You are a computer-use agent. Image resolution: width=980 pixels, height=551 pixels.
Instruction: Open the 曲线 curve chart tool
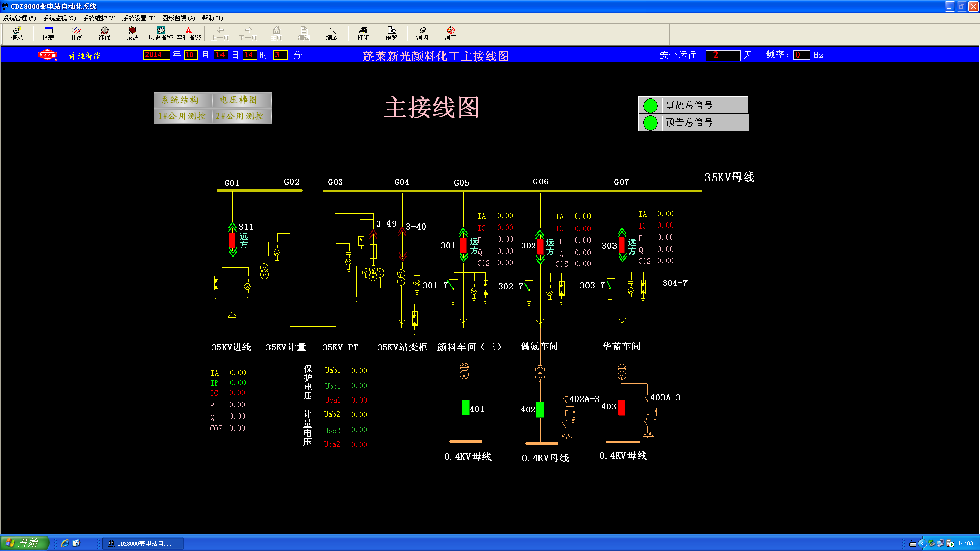click(77, 33)
